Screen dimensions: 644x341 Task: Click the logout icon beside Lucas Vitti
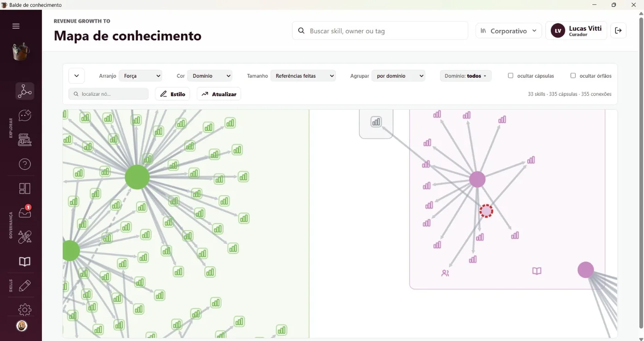pos(618,30)
